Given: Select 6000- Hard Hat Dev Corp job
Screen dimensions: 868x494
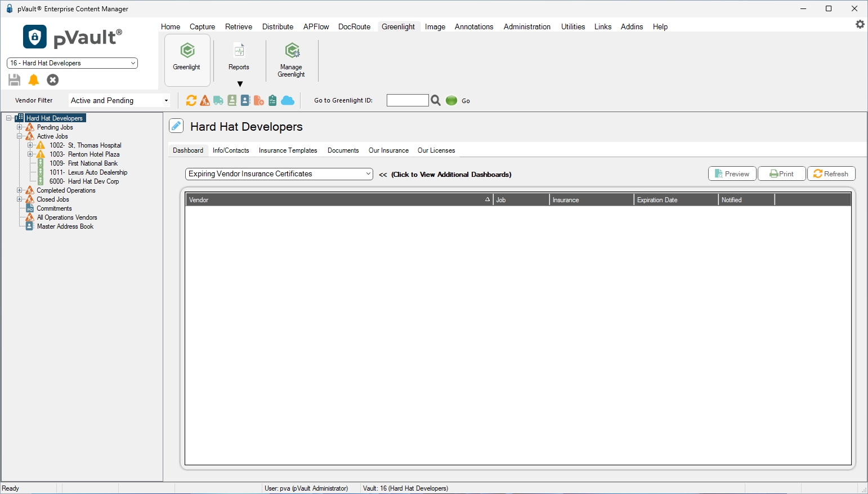Looking at the screenshot, I should click(x=84, y=181).
